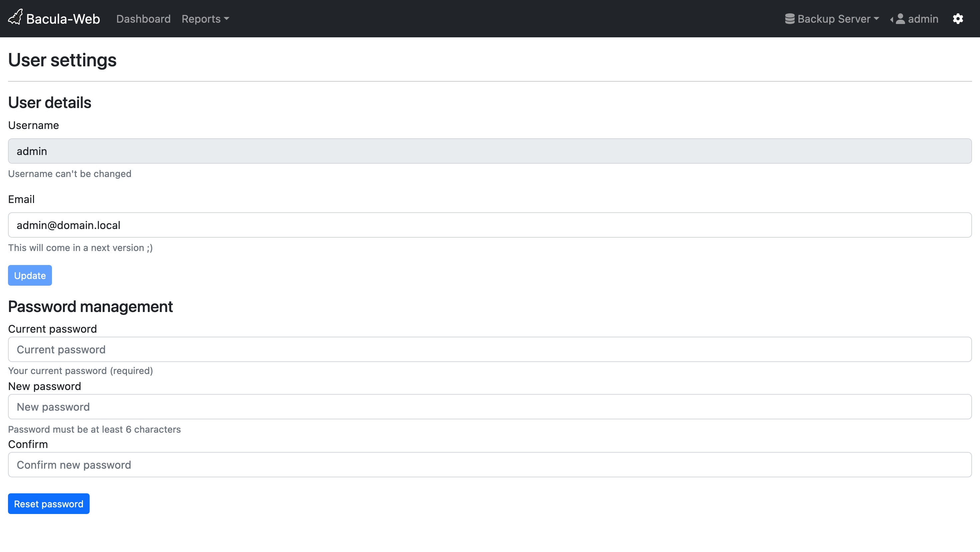Expand the Backup Server catalog dropdown

832,19
